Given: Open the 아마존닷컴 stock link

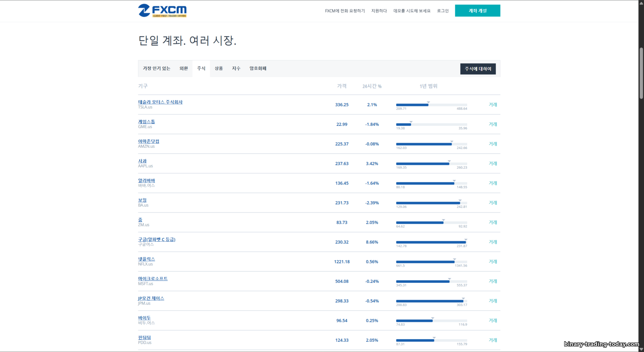Looking at the screenshot, I should point(149,141).
